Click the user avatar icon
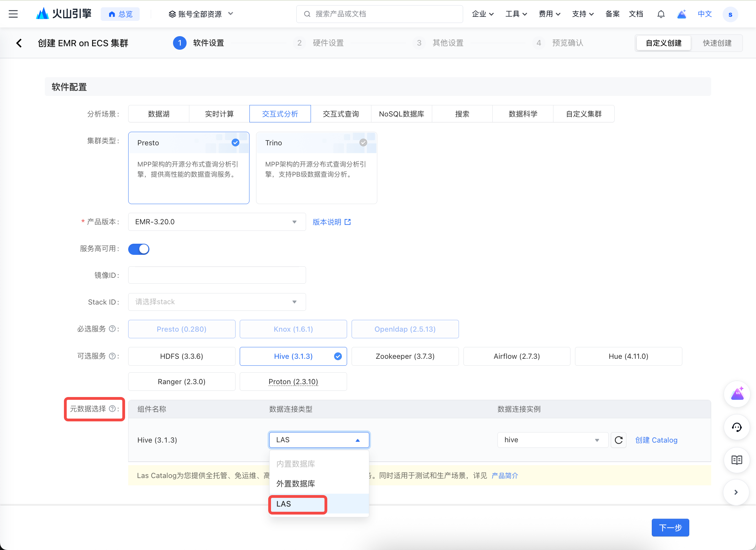 pos(730,14)
